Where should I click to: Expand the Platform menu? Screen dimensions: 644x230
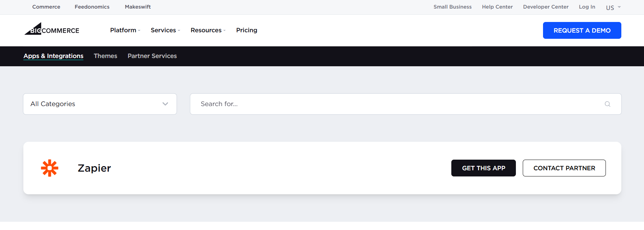(x=125, y=30)
